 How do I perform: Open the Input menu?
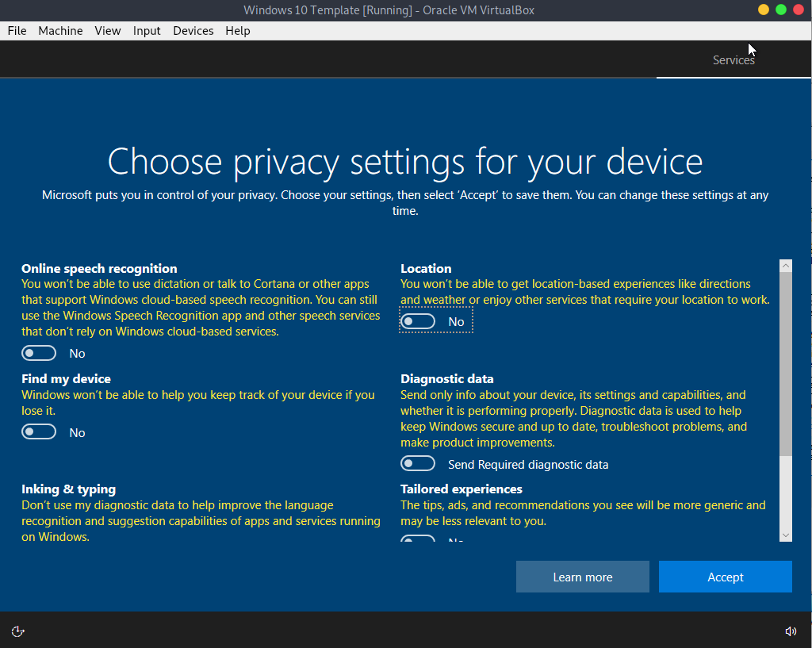(147, 31)
